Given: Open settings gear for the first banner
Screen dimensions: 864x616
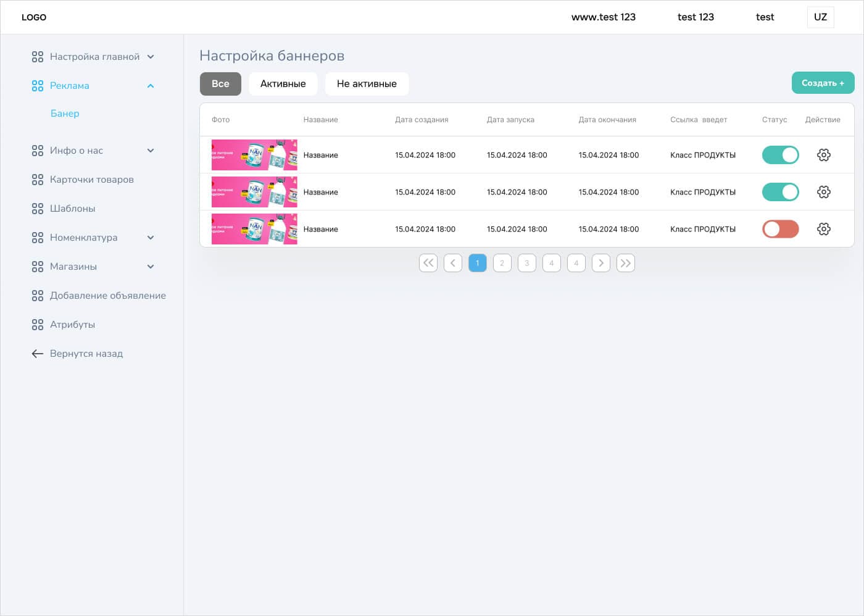Looking at the screenshot, I should tap(823, 155).
